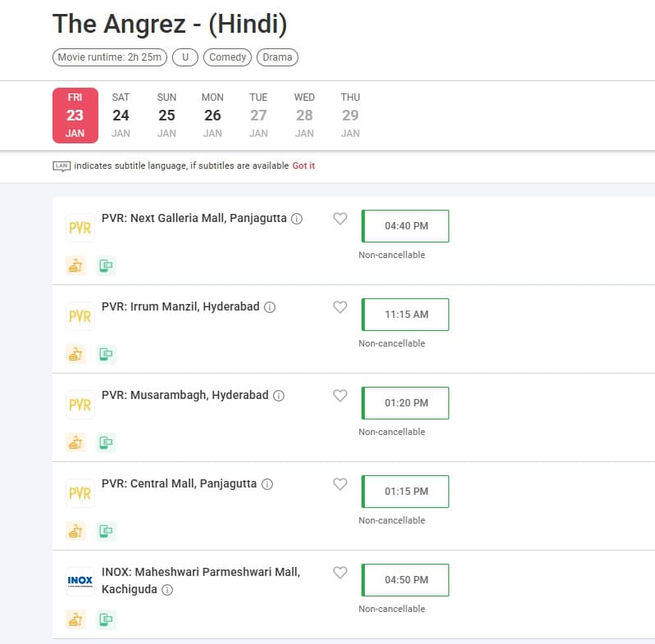This screenshot has width=655, height=644.
Task: Pick 04:50 PM show at INOX Kachiguda
Action: (406, 580)
